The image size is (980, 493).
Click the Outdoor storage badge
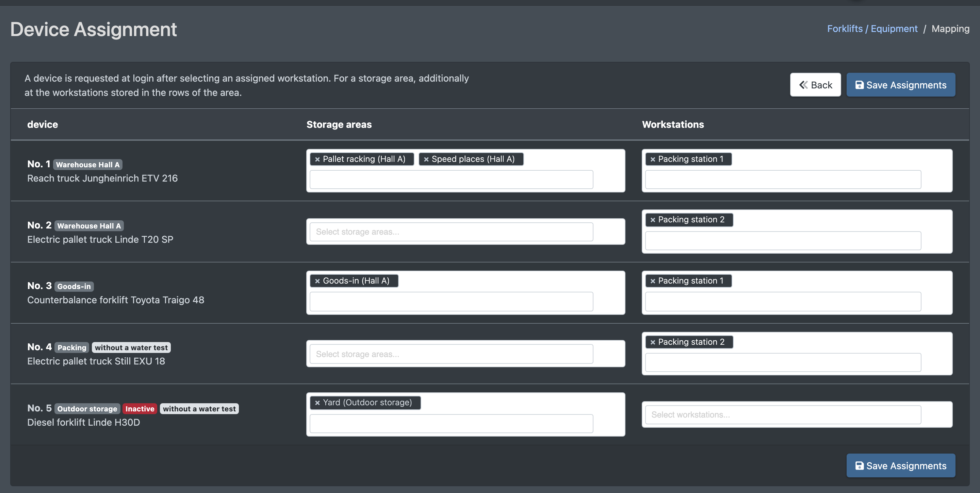[87, 409]
